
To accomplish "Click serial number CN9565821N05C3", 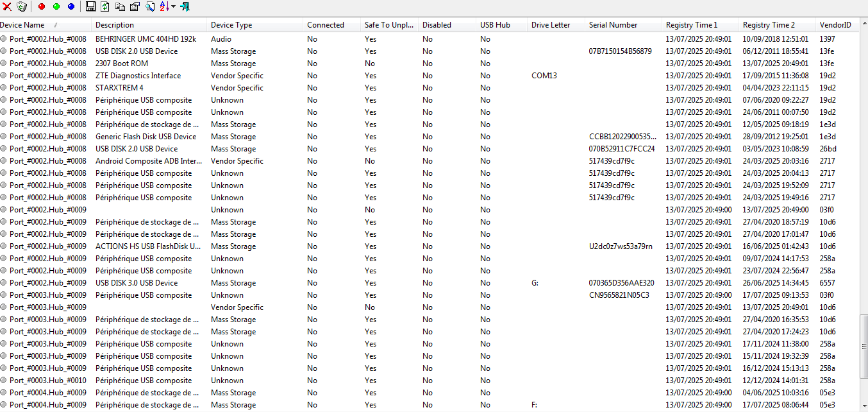I will pyautogui.click(x=619, y=295).
